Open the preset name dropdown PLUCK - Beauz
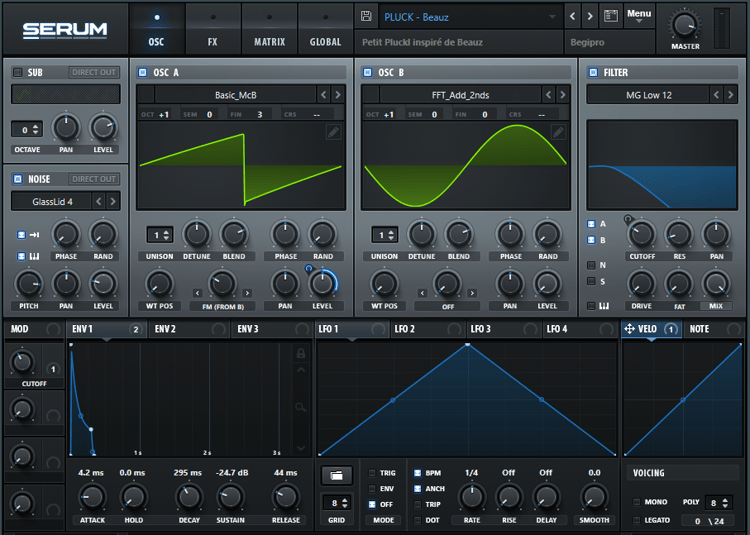 pos(470,17)
